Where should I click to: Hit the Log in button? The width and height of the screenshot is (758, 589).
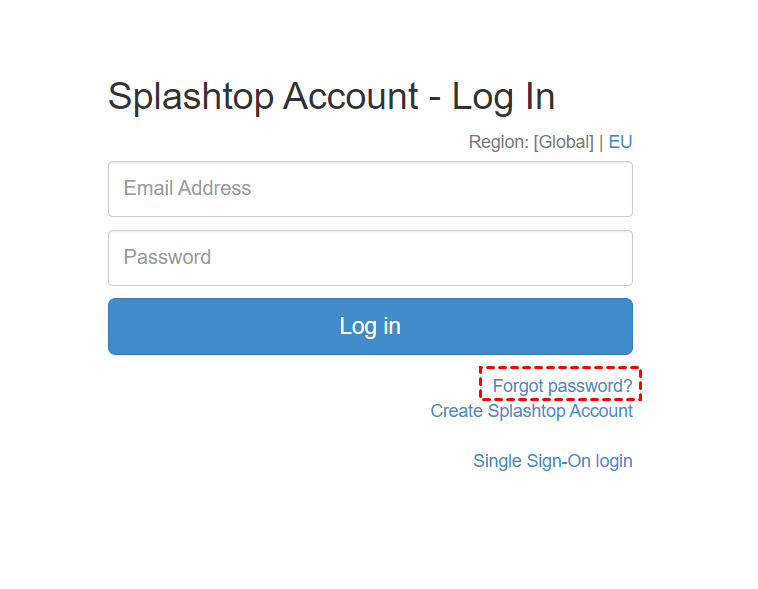370,326
